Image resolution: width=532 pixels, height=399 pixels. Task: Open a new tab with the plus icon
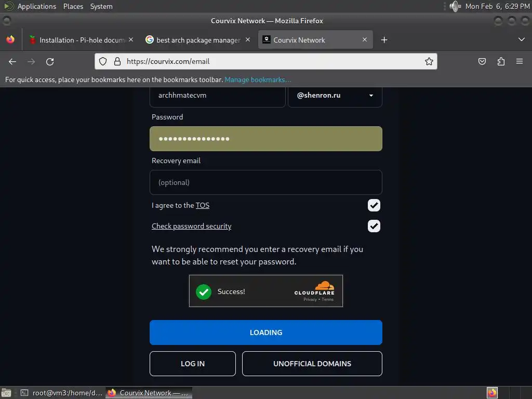384,40
